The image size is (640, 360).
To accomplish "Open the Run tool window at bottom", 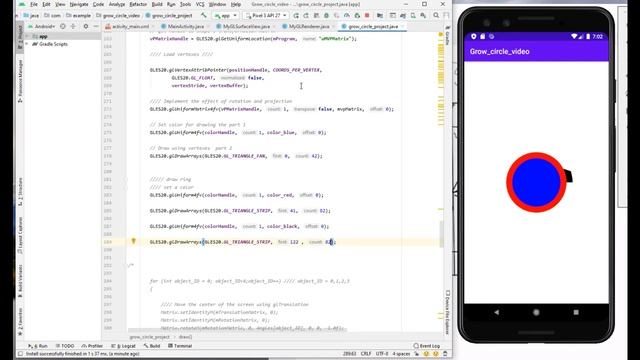I will click(x=38, y=346).
